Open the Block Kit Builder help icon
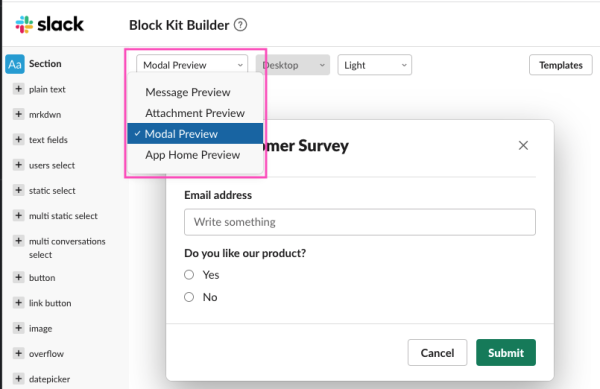This screenshot has height=389, width=600. 240,25
